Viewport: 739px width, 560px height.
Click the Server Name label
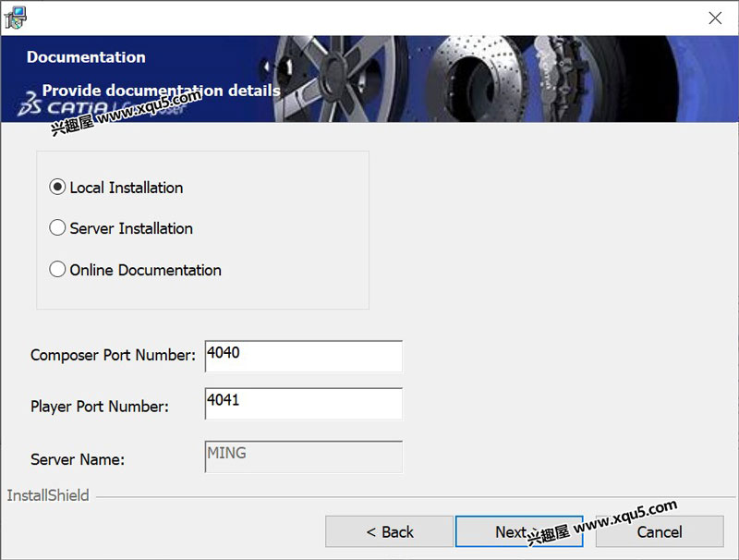78,459
